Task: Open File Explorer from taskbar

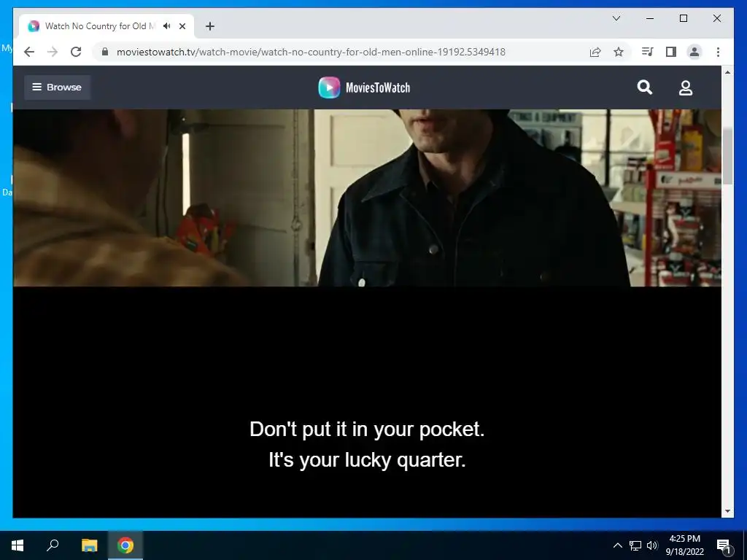Action: (89, 545)
